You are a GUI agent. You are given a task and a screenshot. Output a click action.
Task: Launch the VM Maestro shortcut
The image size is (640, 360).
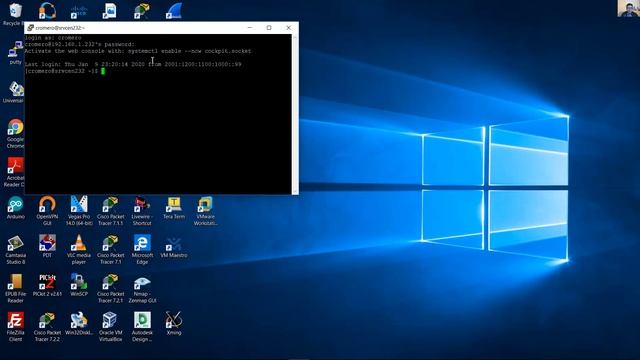[x=174, y=246]
